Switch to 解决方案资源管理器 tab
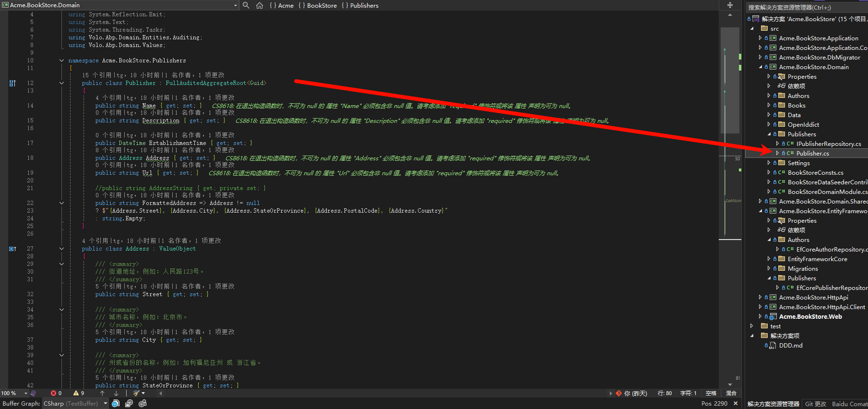Image resolution: width=868 pixels, height=409 pixels. pos(773,404)
